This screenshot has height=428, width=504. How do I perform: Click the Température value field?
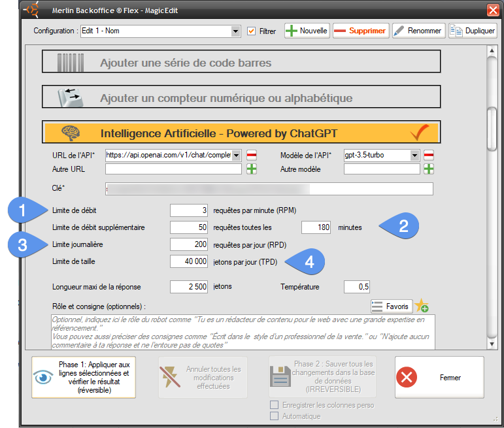click(x=357, y=287)
